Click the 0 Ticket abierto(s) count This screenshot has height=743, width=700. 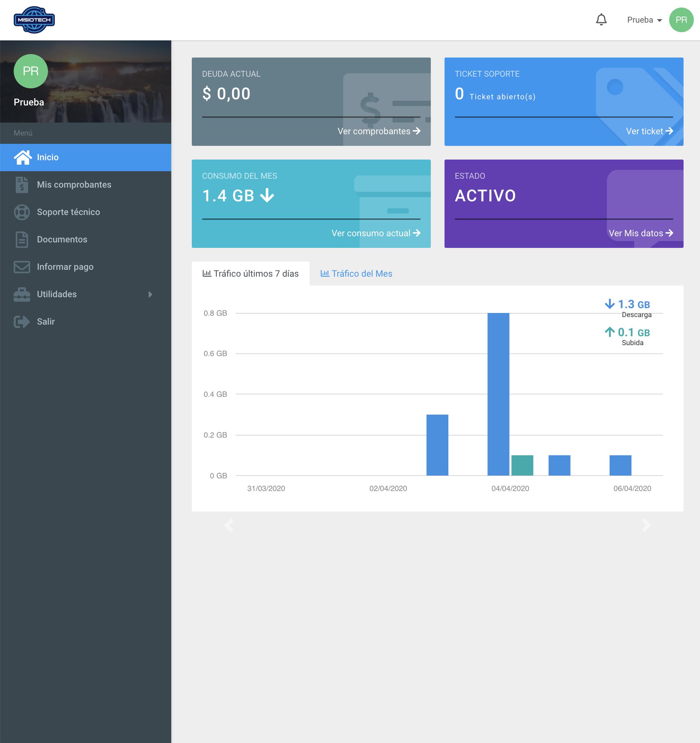[495, 94]
